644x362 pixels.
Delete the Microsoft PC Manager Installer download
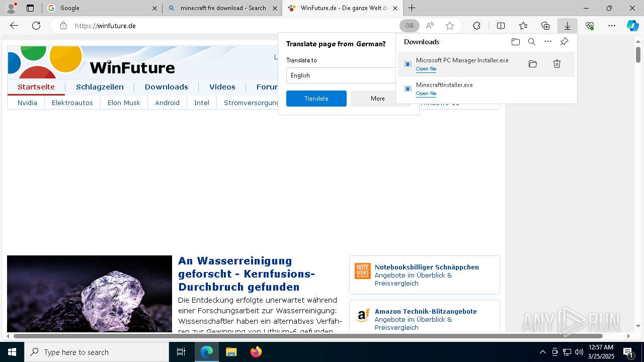point(557,64)
